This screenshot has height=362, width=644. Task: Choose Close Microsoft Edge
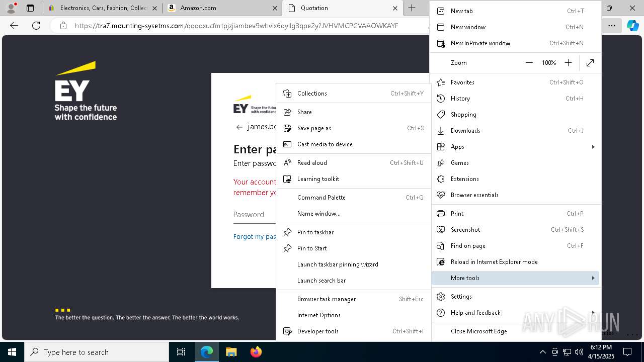click(515, 331)
